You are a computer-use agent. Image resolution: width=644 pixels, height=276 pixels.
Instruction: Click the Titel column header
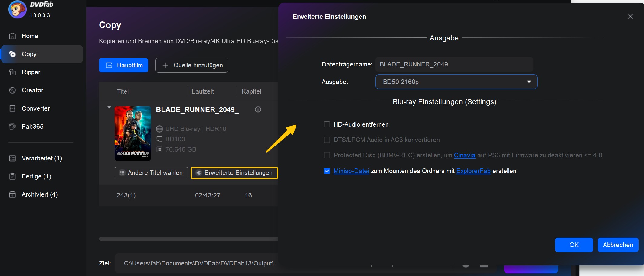[123, 91]
